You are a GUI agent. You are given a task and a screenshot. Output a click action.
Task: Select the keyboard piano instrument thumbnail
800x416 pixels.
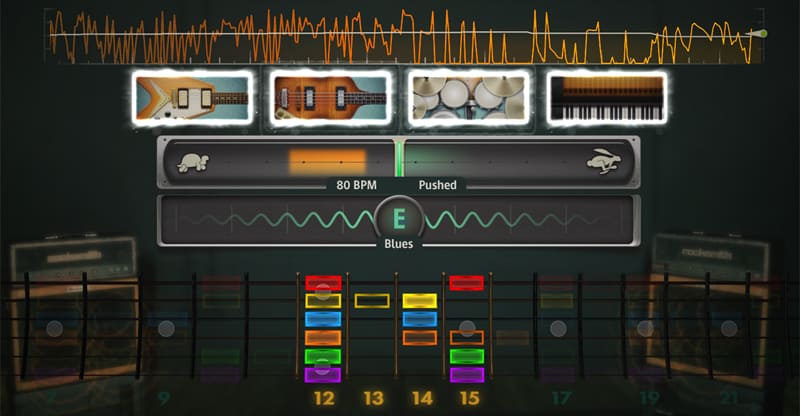click(607, 98)
